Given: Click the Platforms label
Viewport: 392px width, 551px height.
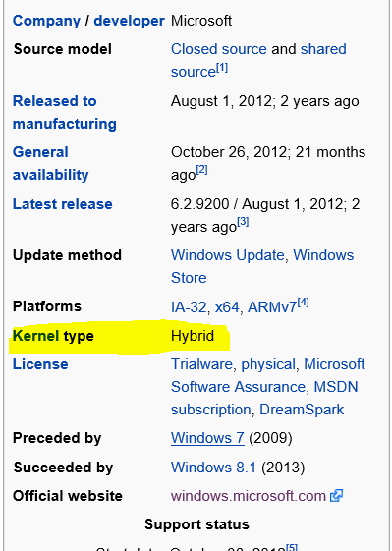Looking at the screenshot, I should (47, 306).
